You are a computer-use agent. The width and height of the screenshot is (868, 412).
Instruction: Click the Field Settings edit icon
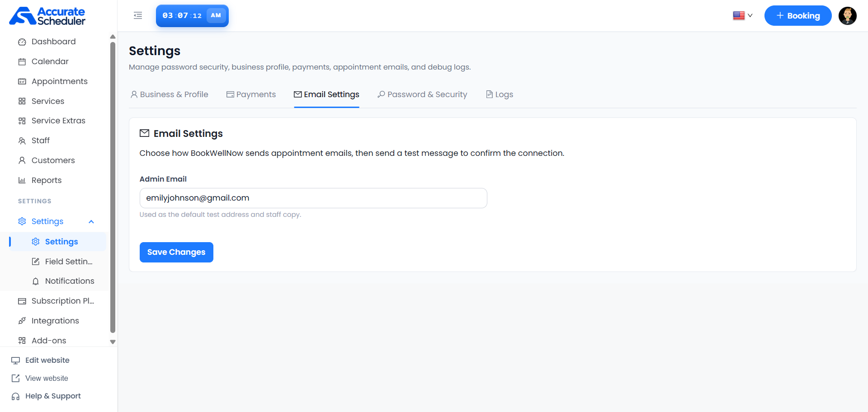[x=36, y=262]
